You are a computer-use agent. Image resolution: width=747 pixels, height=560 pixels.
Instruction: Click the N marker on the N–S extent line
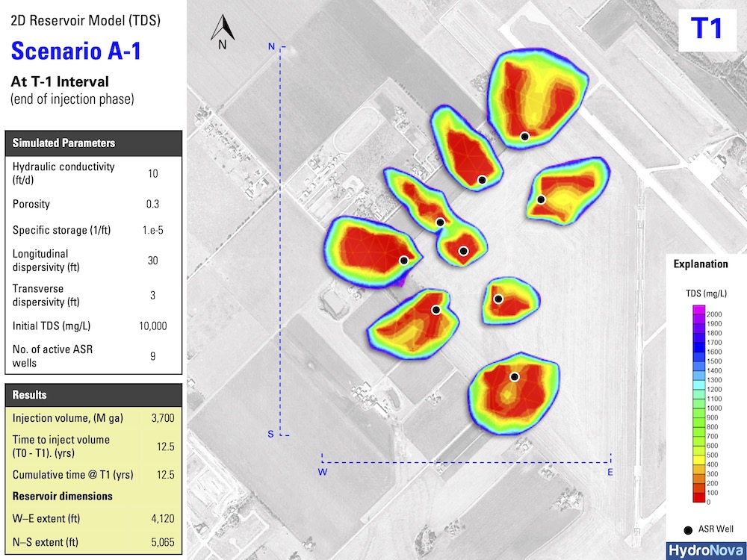pos(272,47)
